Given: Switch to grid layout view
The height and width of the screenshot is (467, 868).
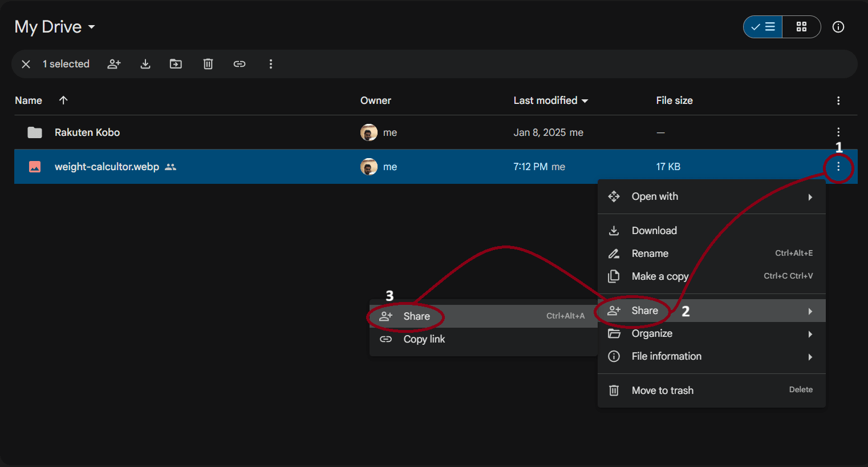Looking at the screenshot, I should [801, 27].
